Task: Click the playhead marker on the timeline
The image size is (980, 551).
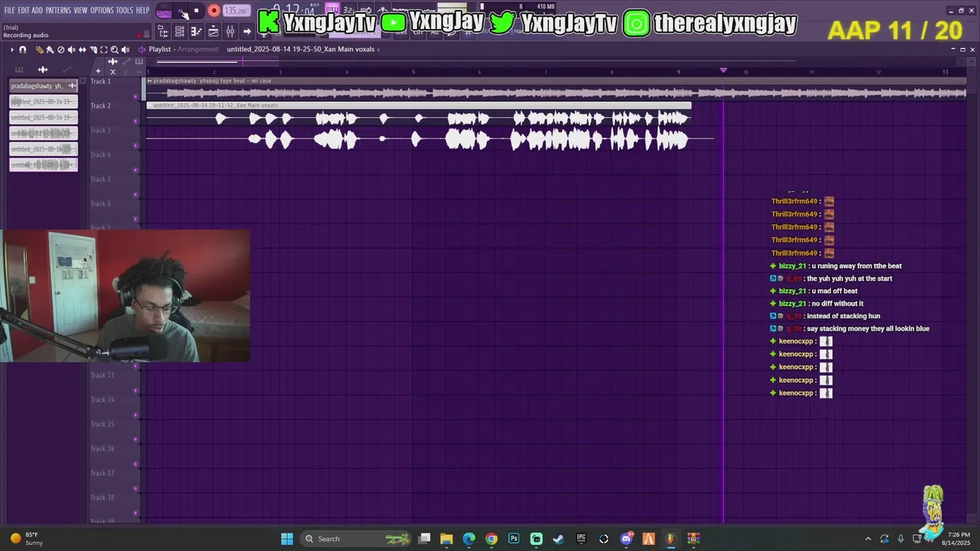Action: pos(724,70)
